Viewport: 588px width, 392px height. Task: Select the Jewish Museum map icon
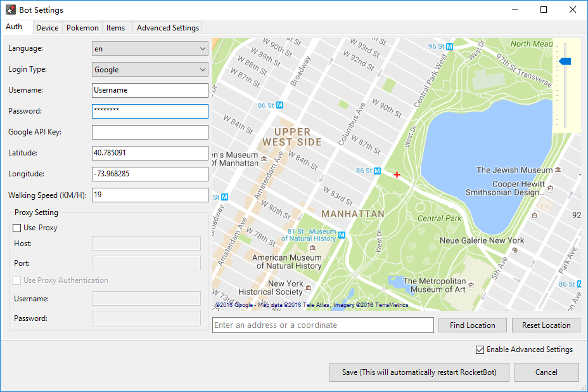coord(558,170)
